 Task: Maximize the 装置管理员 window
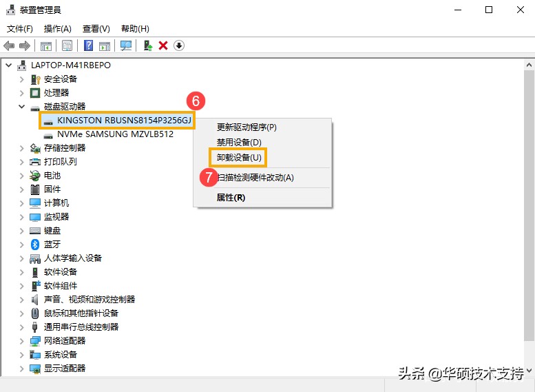point(489,10)
